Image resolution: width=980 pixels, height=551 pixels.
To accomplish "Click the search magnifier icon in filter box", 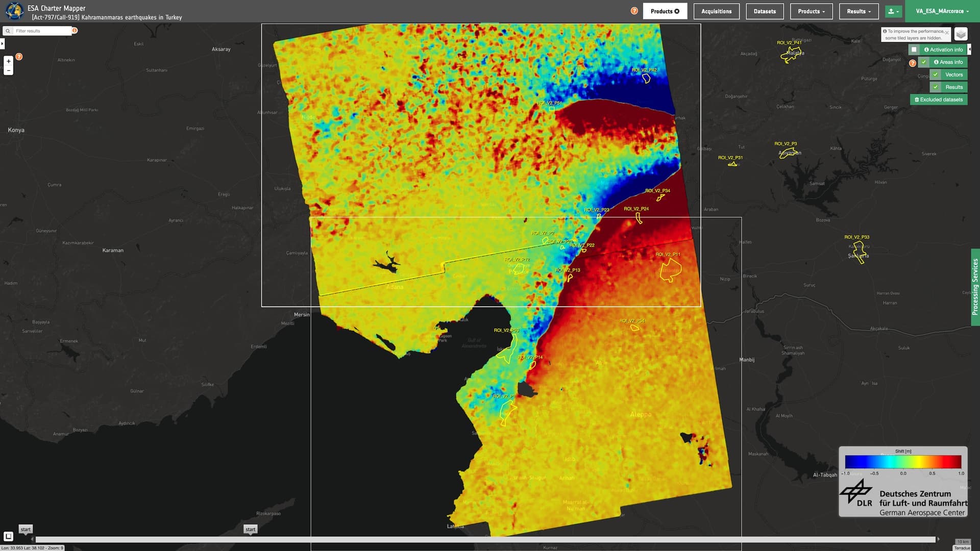I will coord(8,31).
